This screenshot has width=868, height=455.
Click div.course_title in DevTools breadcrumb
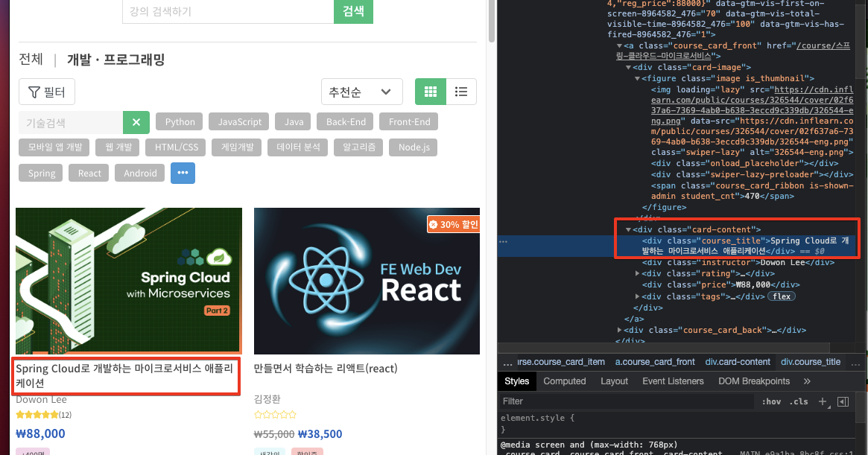tap(811, 362)
